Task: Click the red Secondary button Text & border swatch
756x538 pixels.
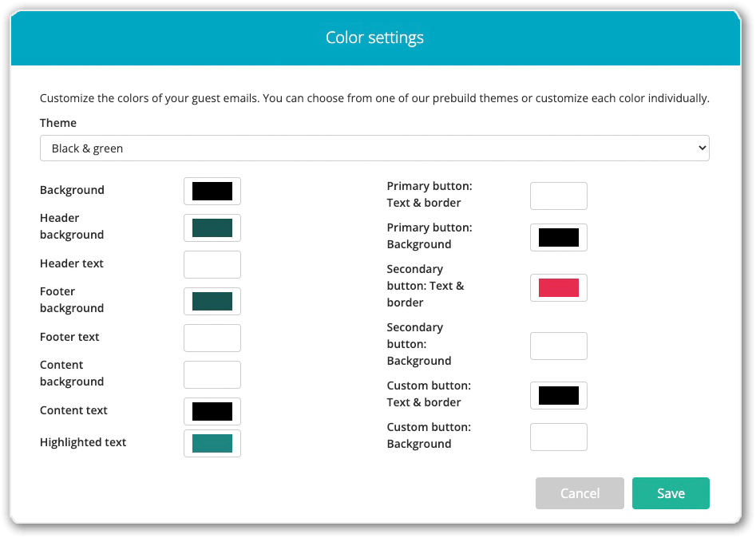Action: (558, 287)
